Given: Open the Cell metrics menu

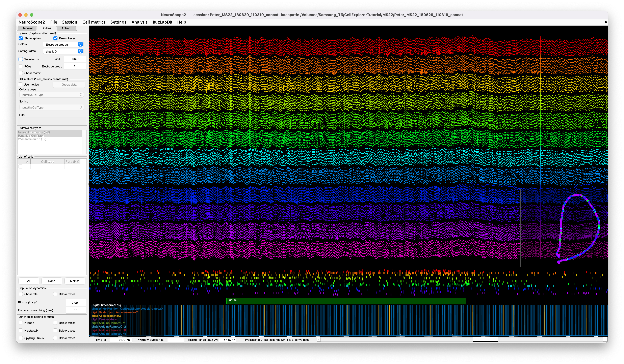Looking at the screenshot, I should (x=94, y=22).
